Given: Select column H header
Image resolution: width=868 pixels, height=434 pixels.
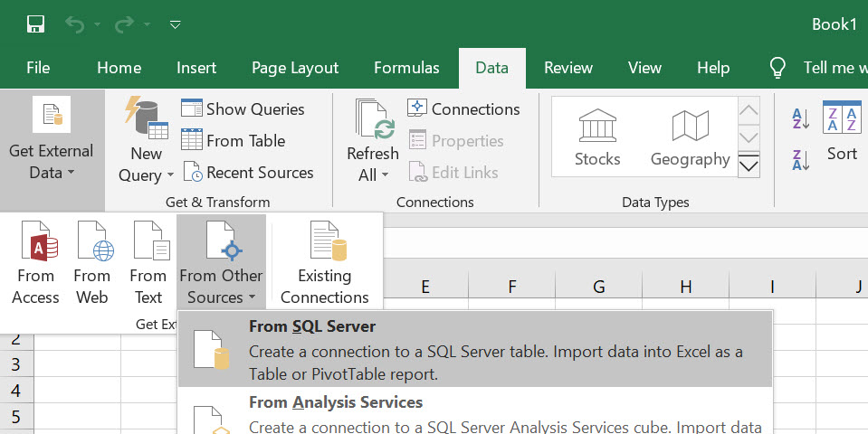Looking at the screenshot, I should (685, 287).
